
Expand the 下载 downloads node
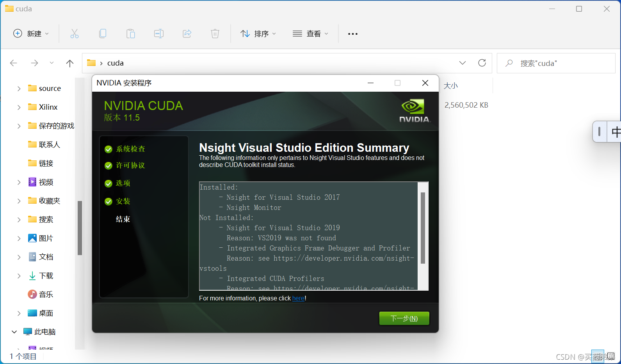[19, 276]
